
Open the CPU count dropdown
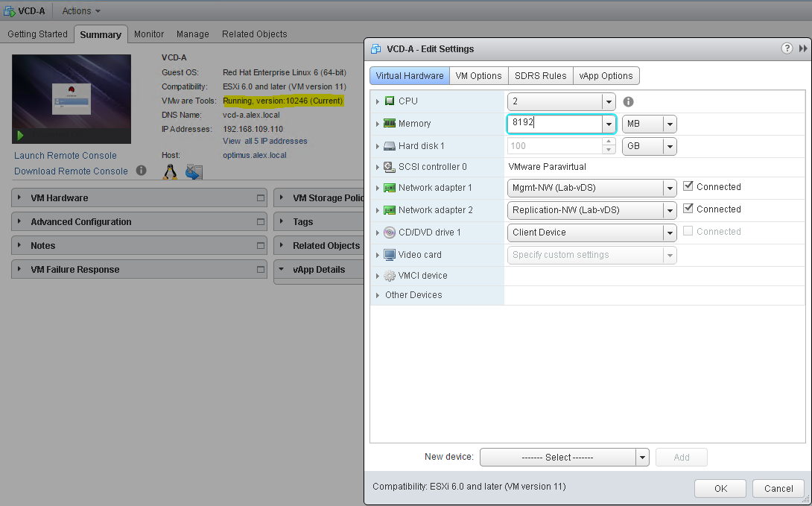point(609,101)
